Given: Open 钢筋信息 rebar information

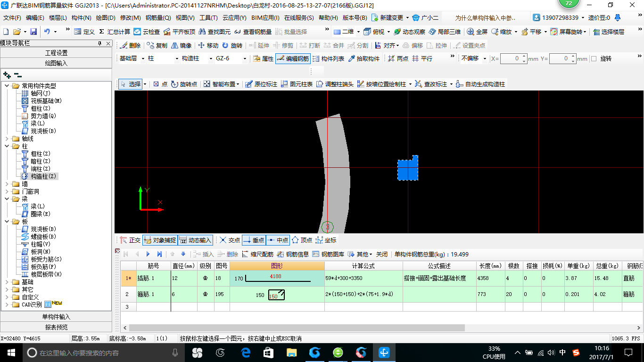Looking at the screenshot, I should coord(293,254).
